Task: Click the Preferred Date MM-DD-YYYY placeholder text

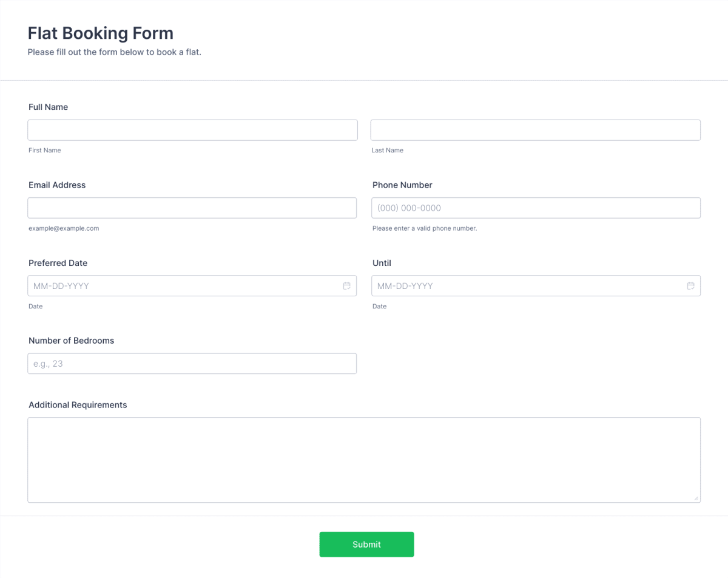Action: tap(61, 286)
